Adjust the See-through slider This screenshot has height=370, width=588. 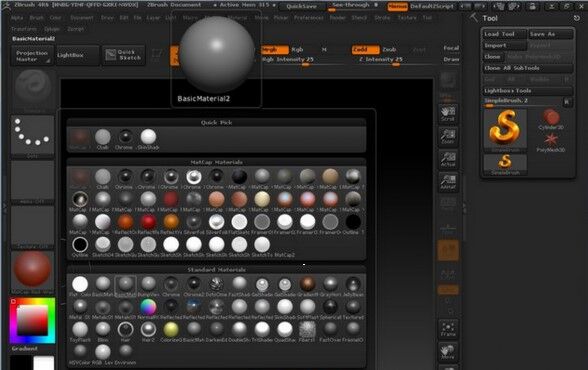[351, 6]
